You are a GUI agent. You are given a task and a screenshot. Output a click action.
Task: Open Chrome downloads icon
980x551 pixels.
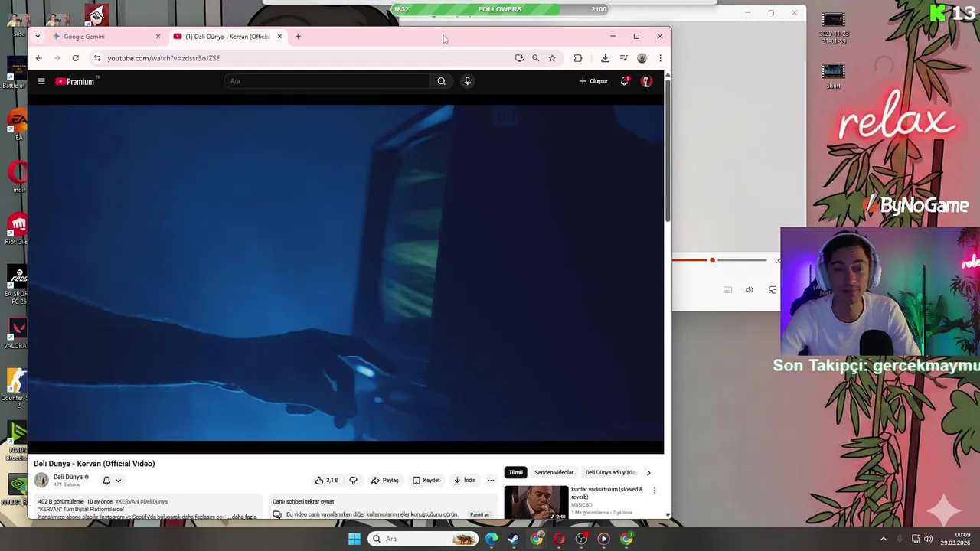(605, 58)
